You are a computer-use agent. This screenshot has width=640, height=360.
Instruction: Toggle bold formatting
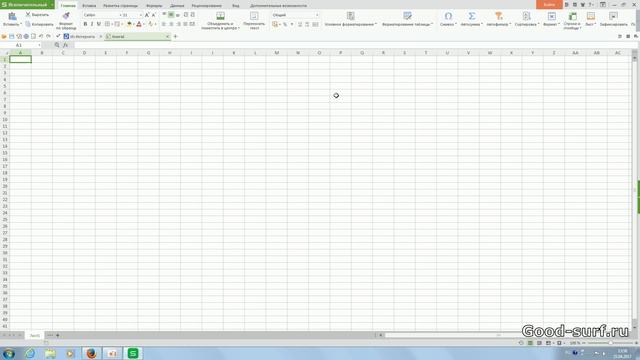point(85,24)
